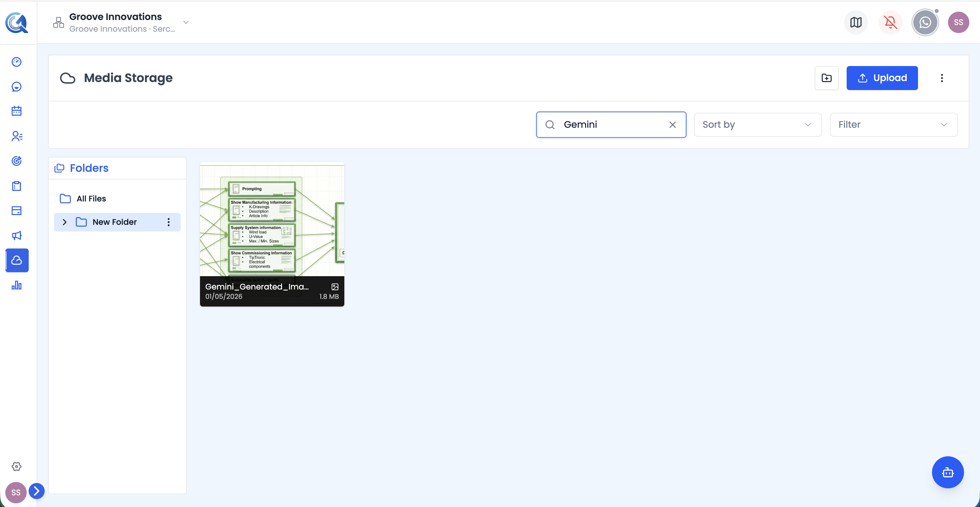The height and width of the screenshot is (507, 980).
Task: Open the dashboard gauge icon in sidebar
Action: pos(16,62)
